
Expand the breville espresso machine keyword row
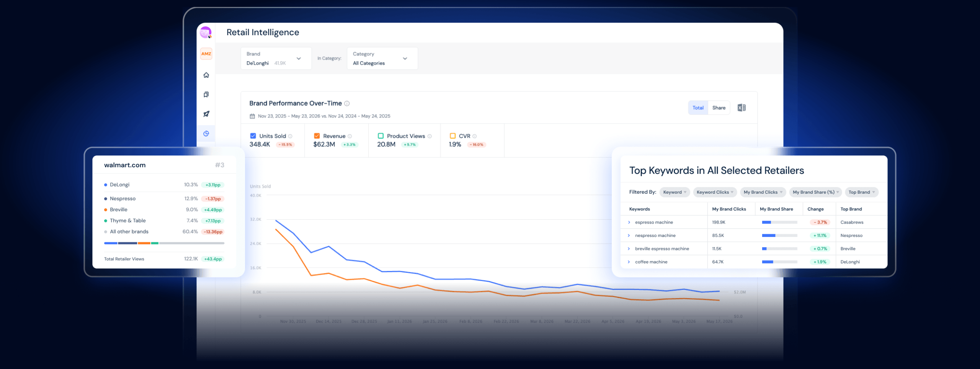click(629, 249)
